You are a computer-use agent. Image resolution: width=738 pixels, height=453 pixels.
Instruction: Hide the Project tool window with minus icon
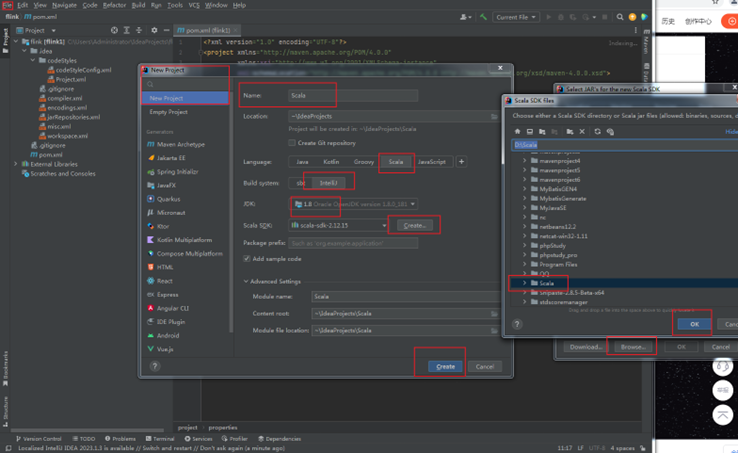coord(166,30)
